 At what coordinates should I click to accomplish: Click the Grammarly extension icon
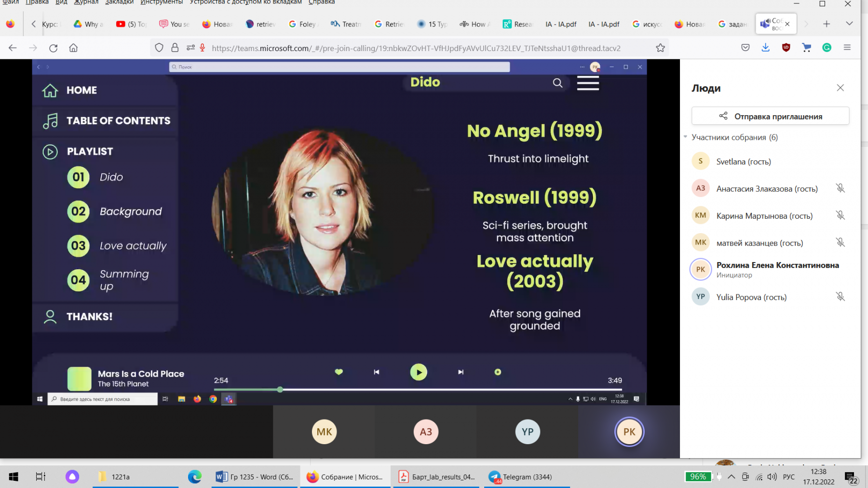(827, 47)
